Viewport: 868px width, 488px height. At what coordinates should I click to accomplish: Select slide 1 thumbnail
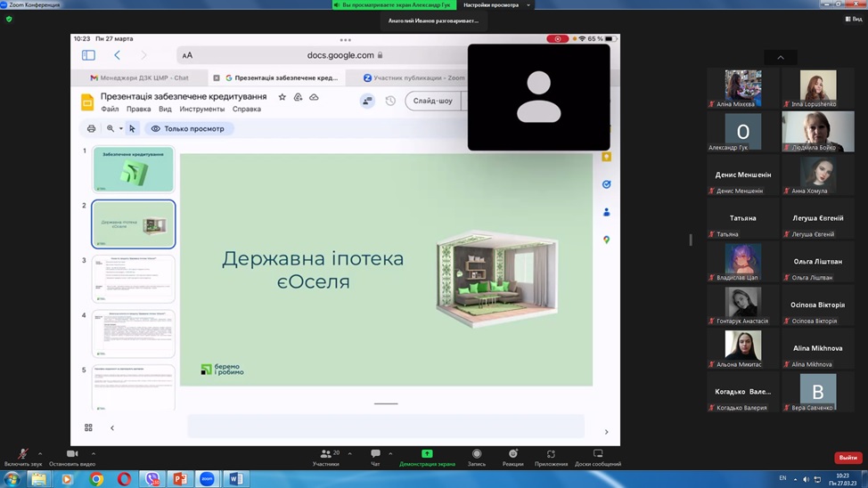134,169
